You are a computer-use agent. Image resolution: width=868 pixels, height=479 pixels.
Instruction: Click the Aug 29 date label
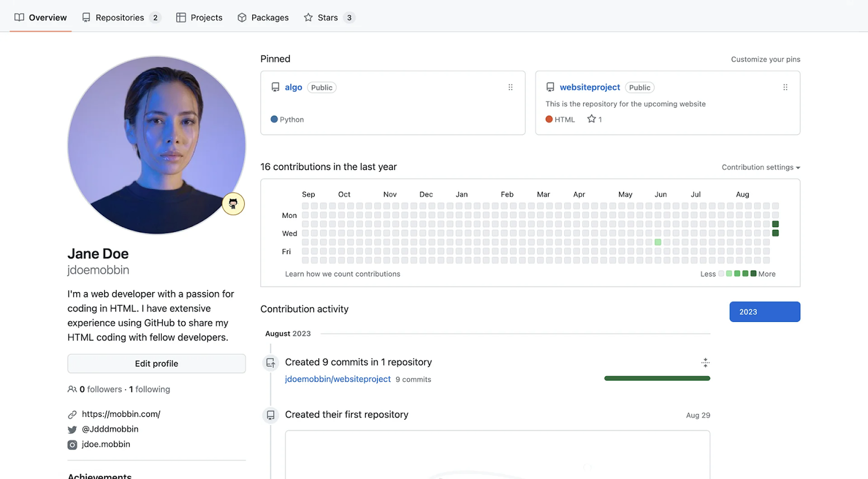click(x=698, y=415)
